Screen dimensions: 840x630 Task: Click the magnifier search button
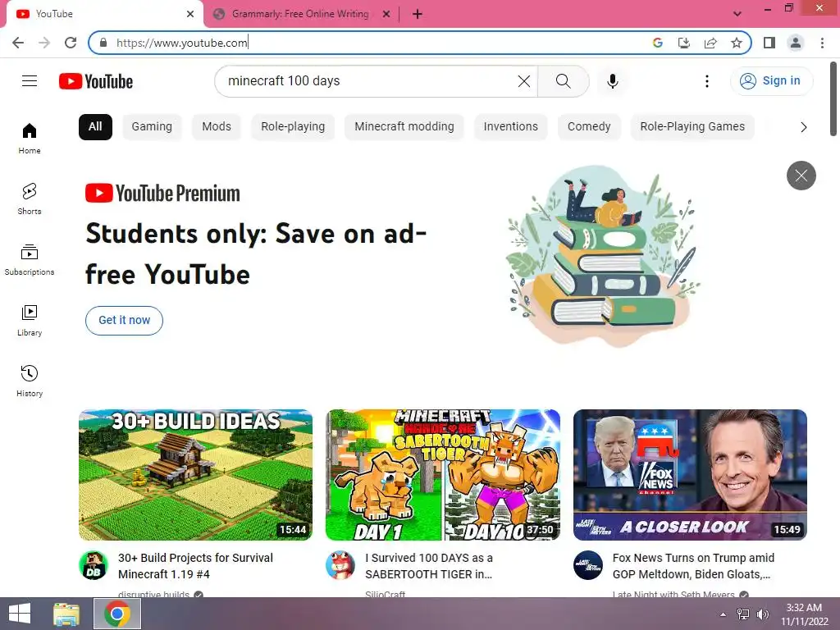coord(563,81)
